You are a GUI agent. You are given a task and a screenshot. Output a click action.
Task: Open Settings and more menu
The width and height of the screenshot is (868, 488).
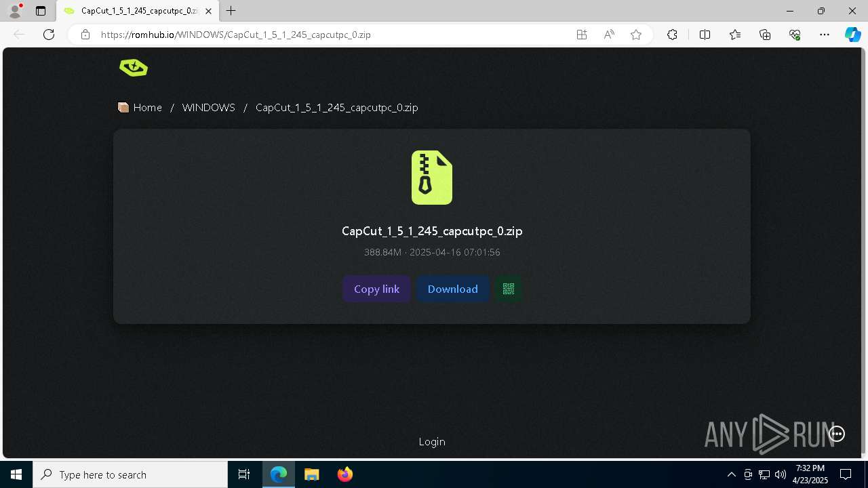click(825, 35)
